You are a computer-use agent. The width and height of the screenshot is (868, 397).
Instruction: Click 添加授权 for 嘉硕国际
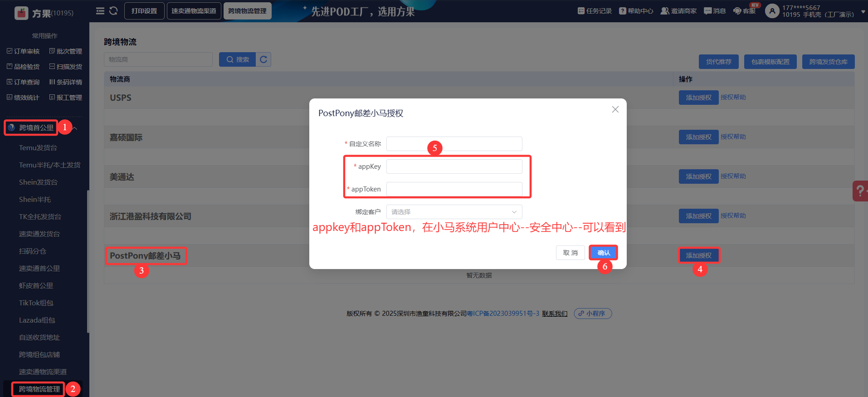tap(699, 137)
